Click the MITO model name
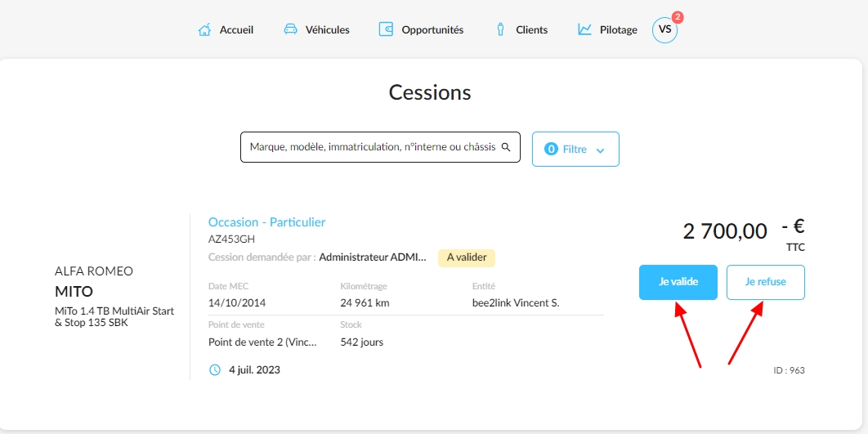 point(74,291)
